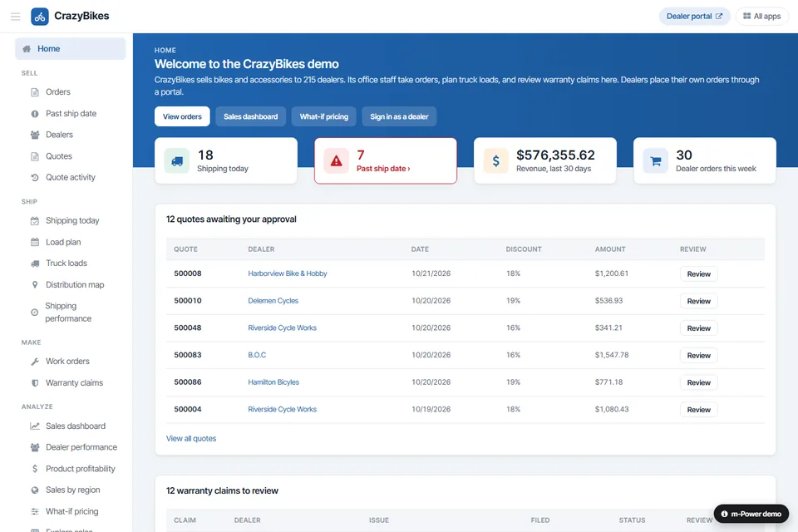Click the dollar icon on Revenue card

(x=495, y=161)
